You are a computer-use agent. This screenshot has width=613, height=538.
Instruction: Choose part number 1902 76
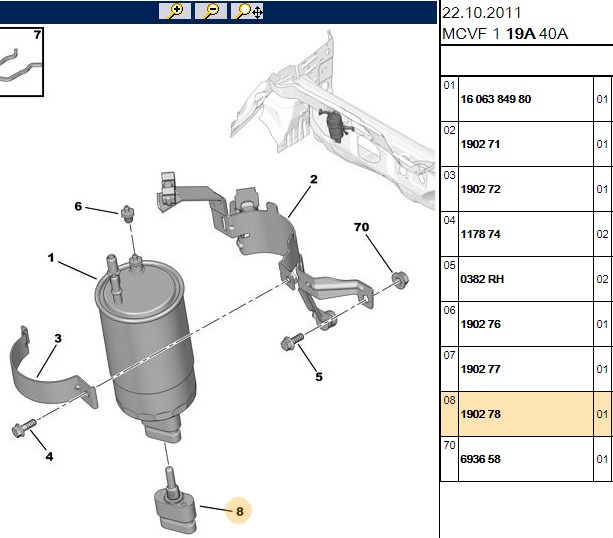click(480, 324)
